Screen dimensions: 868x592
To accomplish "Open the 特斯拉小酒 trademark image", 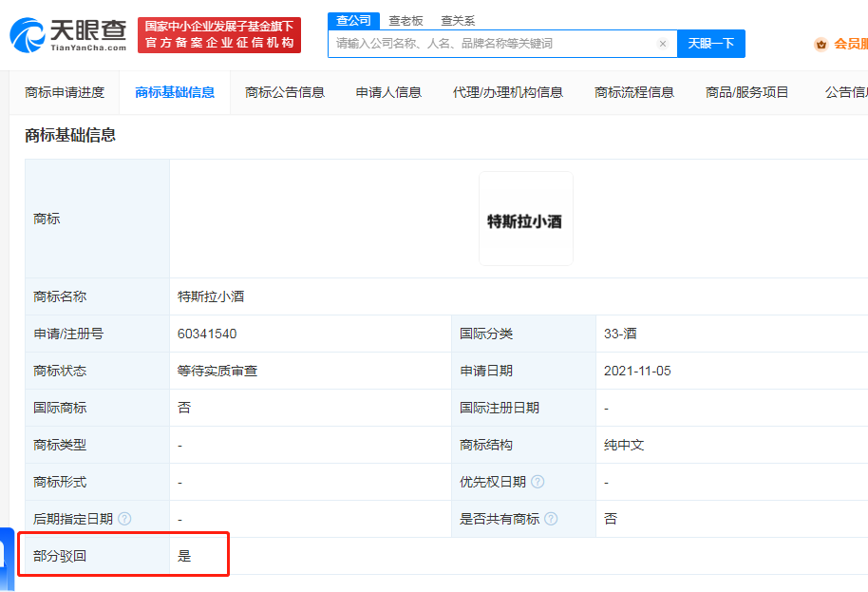I will pyautogui.click(x=525, y=218).
